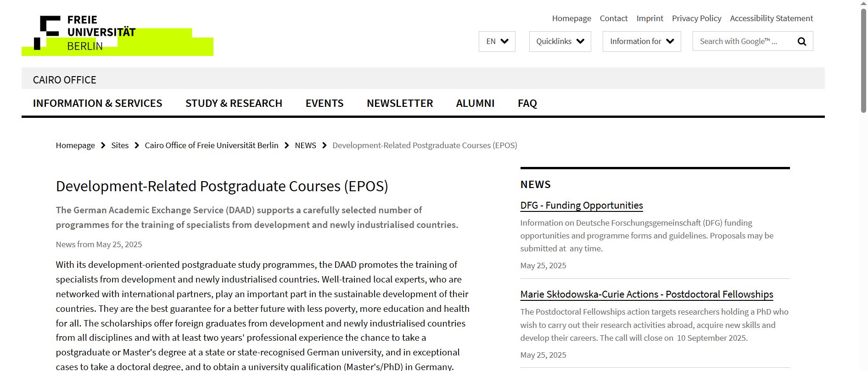Viewport: 868px width, 371px height.
Task: Click the EPOS article title heading
Action: (222, 186)
